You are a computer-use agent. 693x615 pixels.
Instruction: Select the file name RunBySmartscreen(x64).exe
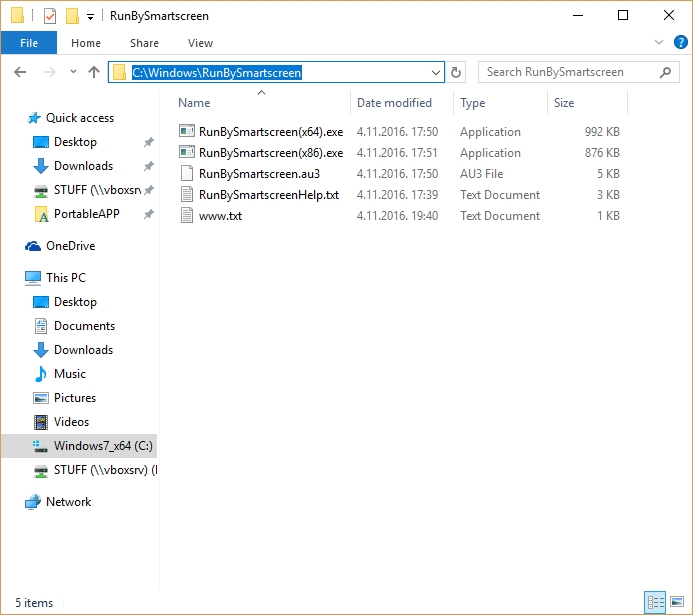click(x=271, y=132)
